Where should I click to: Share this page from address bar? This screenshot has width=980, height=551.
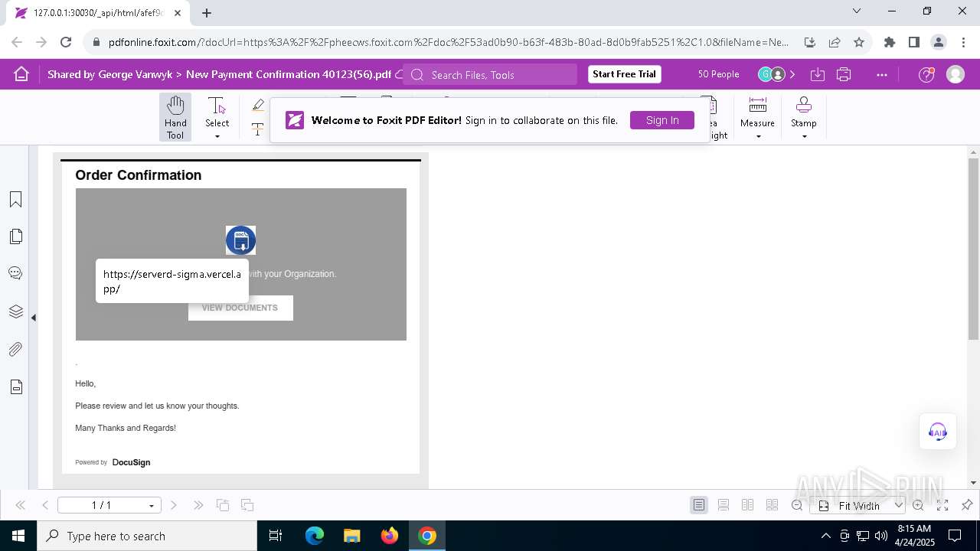(835, 42)
